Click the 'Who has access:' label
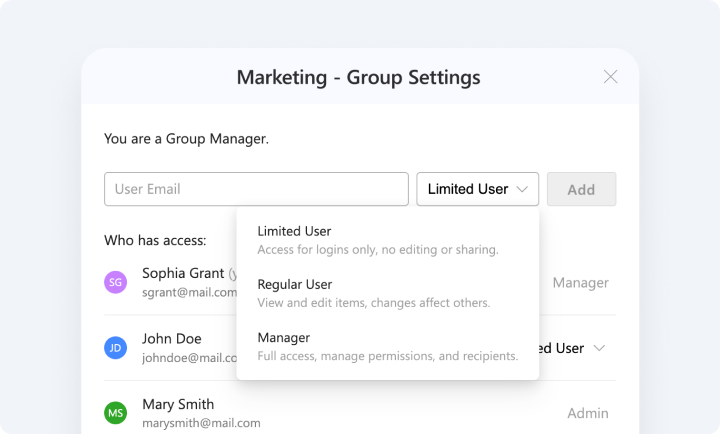This screenshot has height=435, width=720. coord(155,240)
